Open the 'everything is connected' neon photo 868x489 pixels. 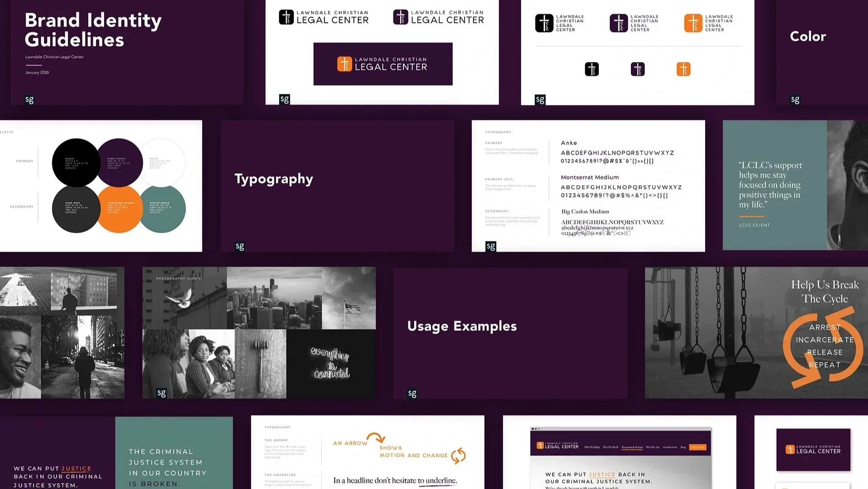point(331,364)
